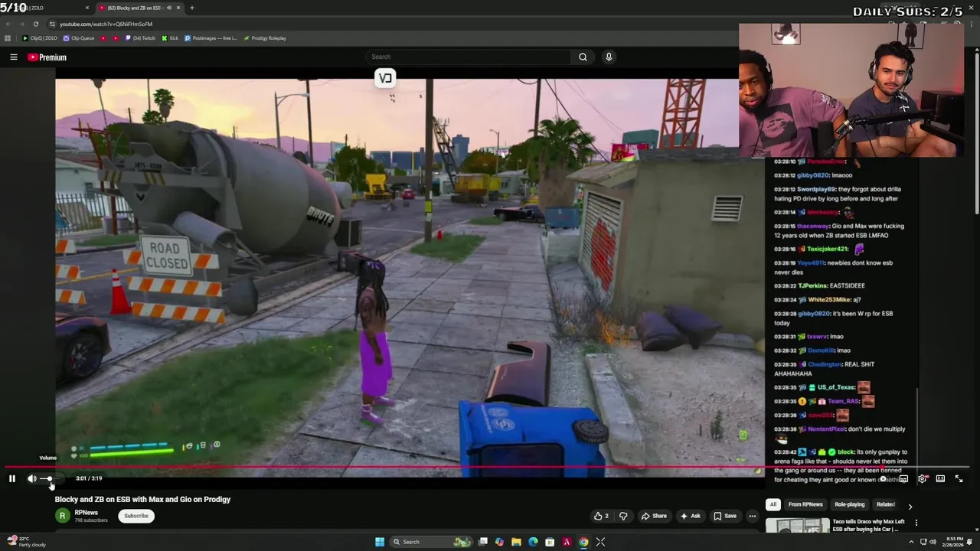Show more chips with the right chevron
980x551 pixels.
point(910,506)
